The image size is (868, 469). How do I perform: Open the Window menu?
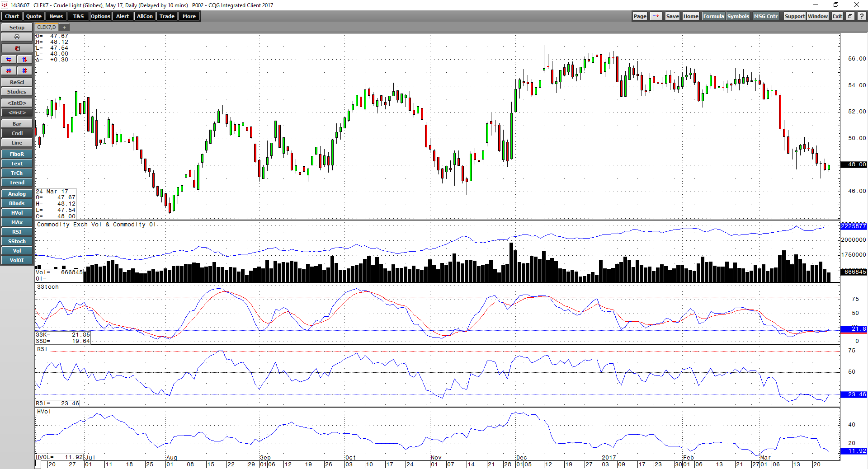pyautogui.click(x=818, y=16)
